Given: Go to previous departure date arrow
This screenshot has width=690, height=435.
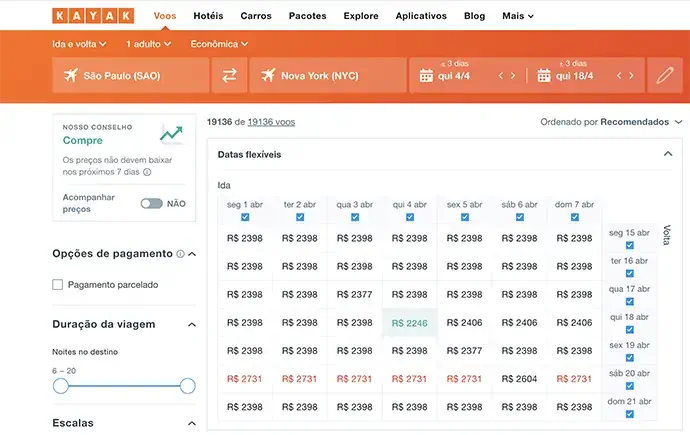Looking at the screenshot, I should [x=500, y=76].
